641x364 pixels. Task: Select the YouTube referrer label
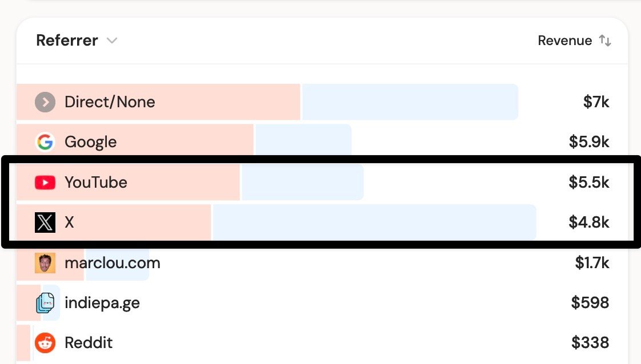point(95,183)
